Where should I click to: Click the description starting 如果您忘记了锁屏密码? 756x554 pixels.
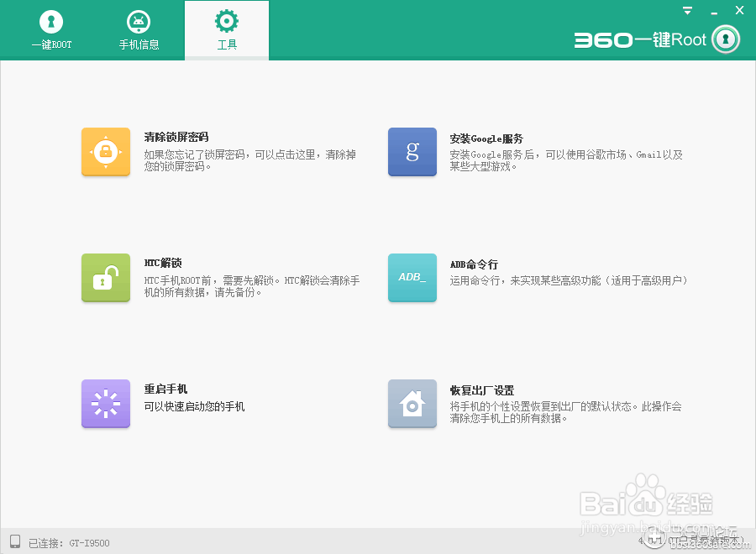(249, 160)
